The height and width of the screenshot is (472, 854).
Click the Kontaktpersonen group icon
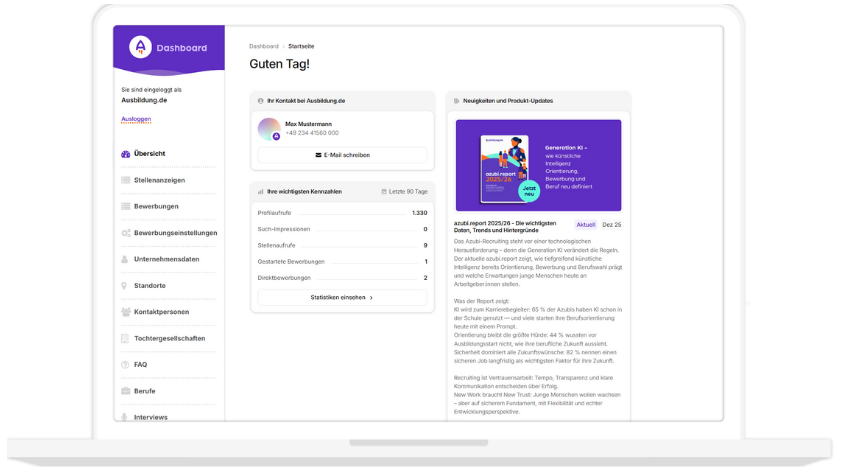point(125,312)
